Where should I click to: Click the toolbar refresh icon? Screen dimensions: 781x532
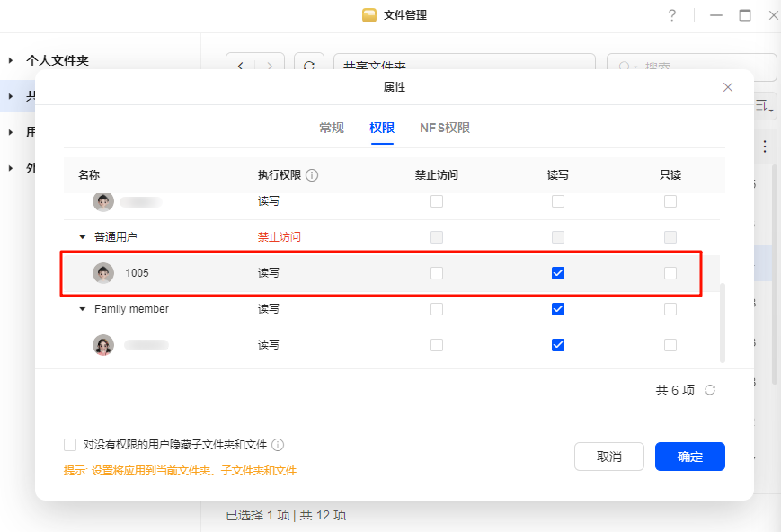pyautogui.click(x=308, y=66)
